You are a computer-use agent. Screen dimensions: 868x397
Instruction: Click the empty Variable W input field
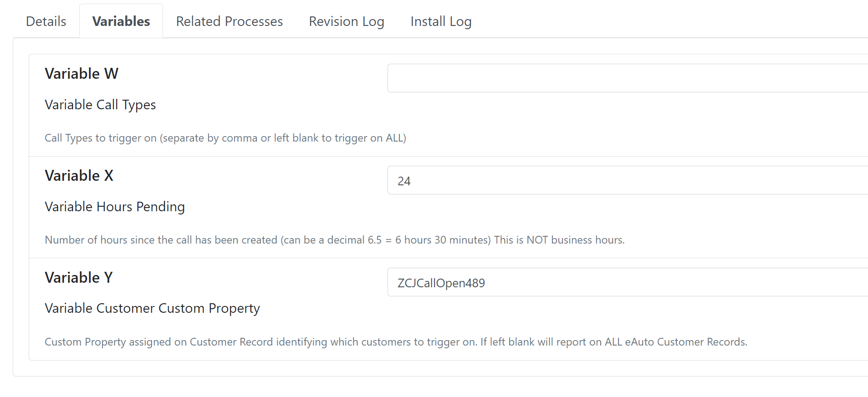click(628, 78)
